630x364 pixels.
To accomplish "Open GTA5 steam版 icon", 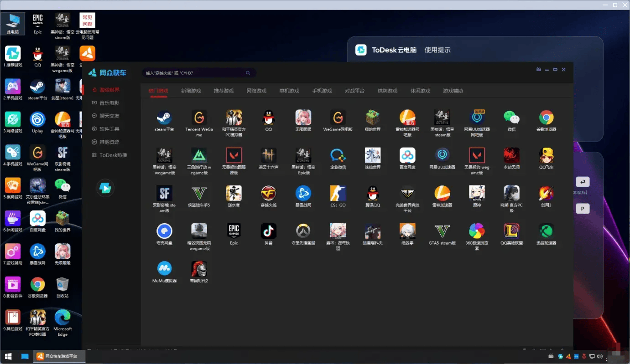I will tap(442, 231).
